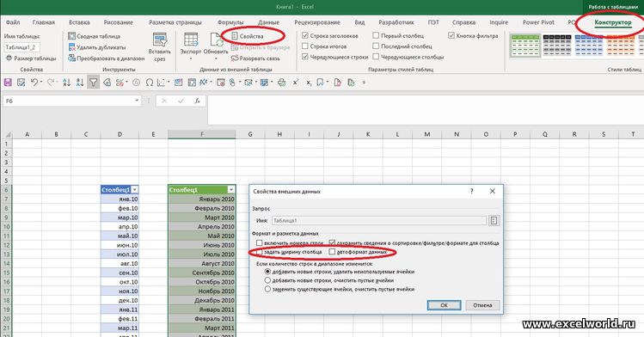Enable Чередующиеся столбцы checkbox
The image size is (644, 337).
(x=376, y=57)
